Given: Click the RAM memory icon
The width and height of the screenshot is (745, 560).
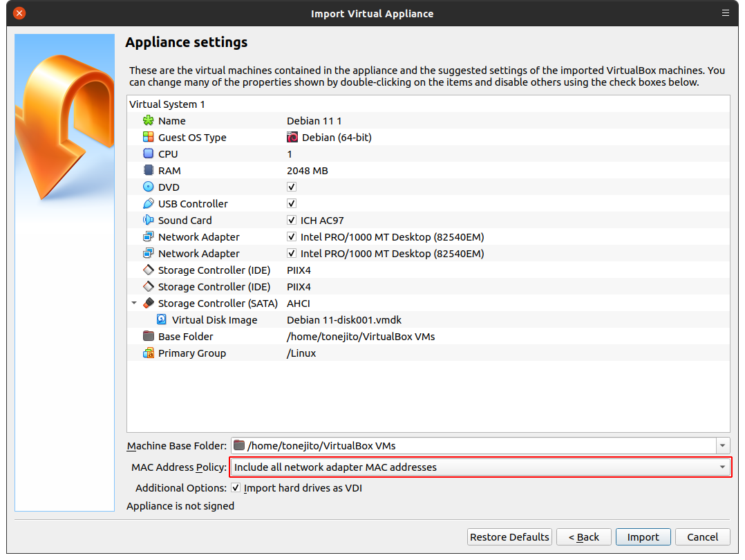Looking at the screenshot, I should point(148,171).
